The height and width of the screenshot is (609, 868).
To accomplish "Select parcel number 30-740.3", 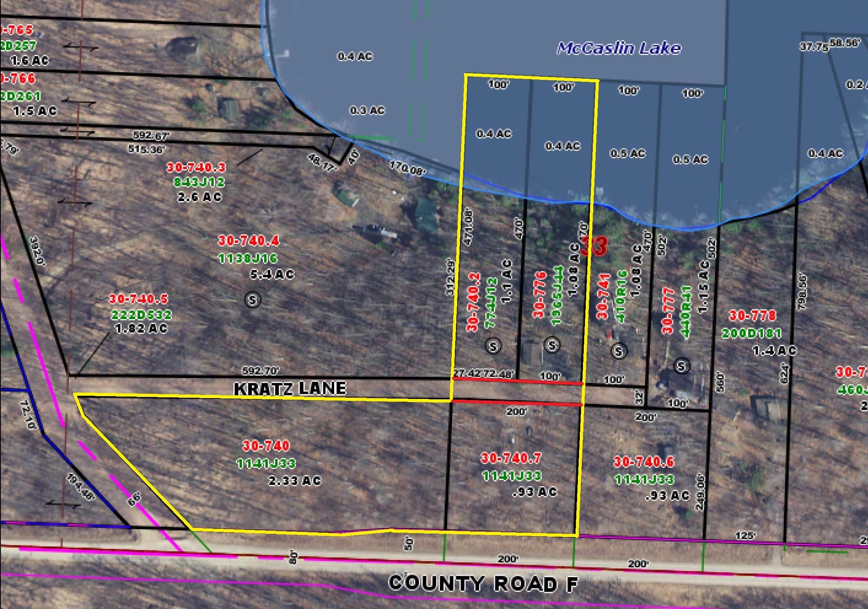I will tap(196, 168).
